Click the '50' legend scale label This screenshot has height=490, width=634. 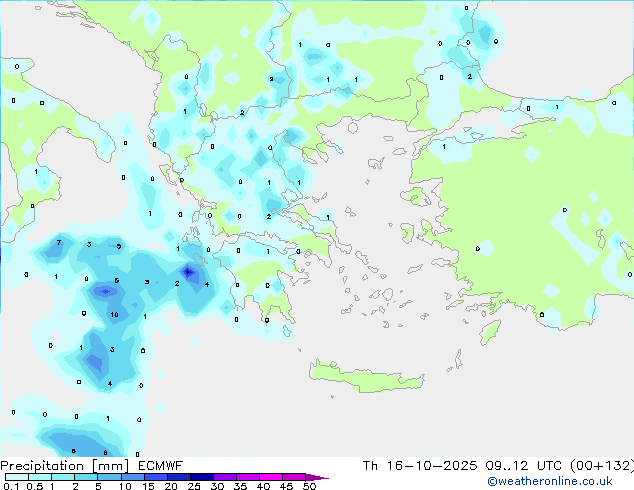coord(309,486)
